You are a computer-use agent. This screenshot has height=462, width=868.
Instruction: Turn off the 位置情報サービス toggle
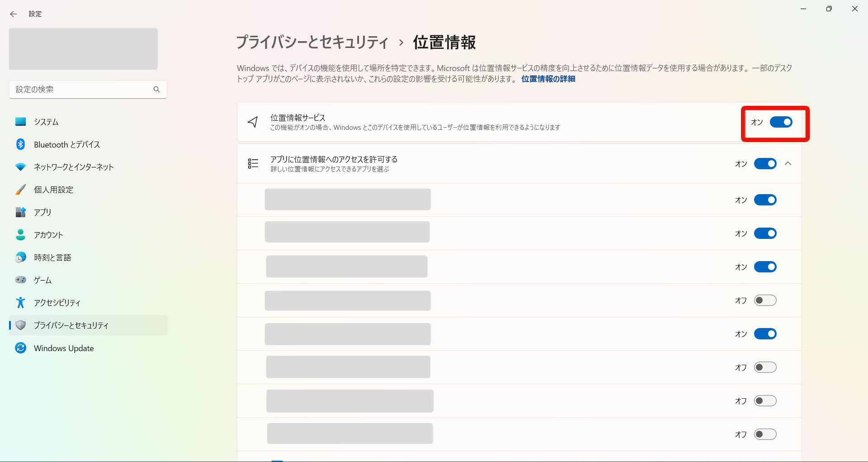[x=781, y=122]
